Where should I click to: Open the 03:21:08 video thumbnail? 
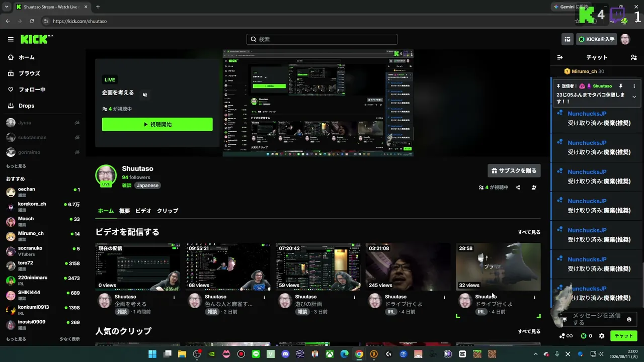coord(408,266)
